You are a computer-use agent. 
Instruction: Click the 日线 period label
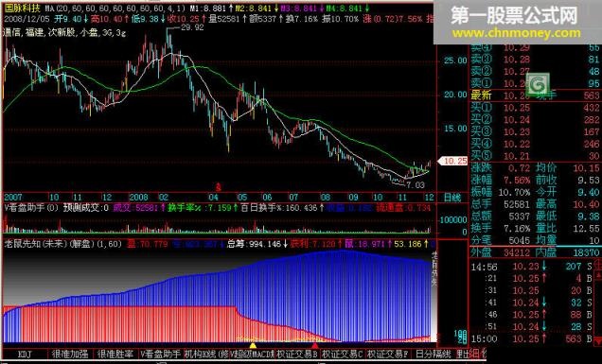452,198
